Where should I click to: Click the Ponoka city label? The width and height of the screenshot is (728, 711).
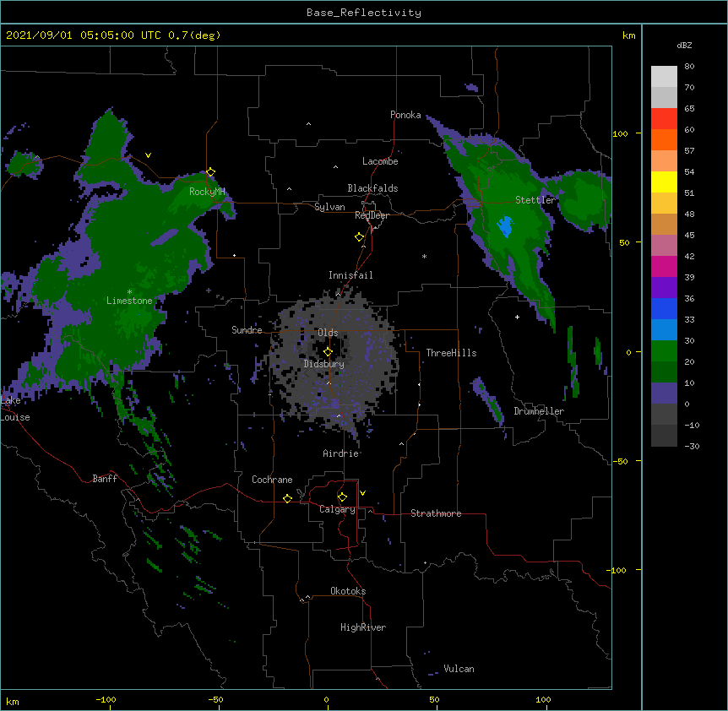point(405,115)
